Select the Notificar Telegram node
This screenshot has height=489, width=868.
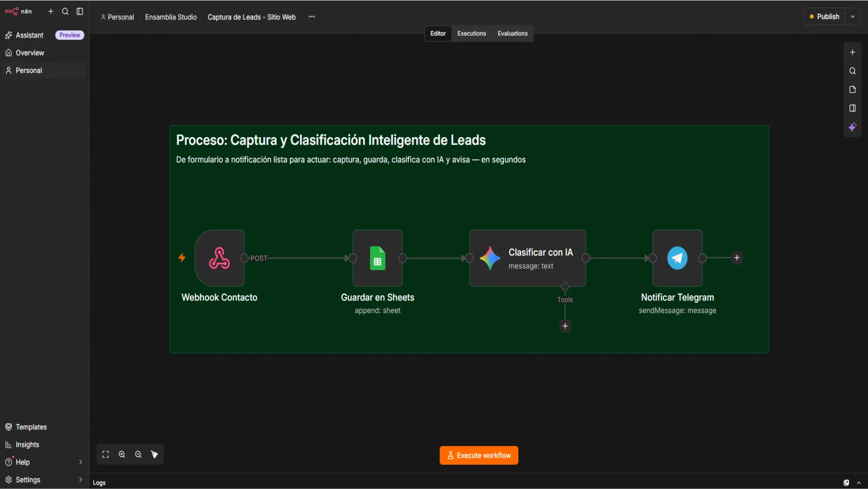pyautogui.click(x=678, y=258)
